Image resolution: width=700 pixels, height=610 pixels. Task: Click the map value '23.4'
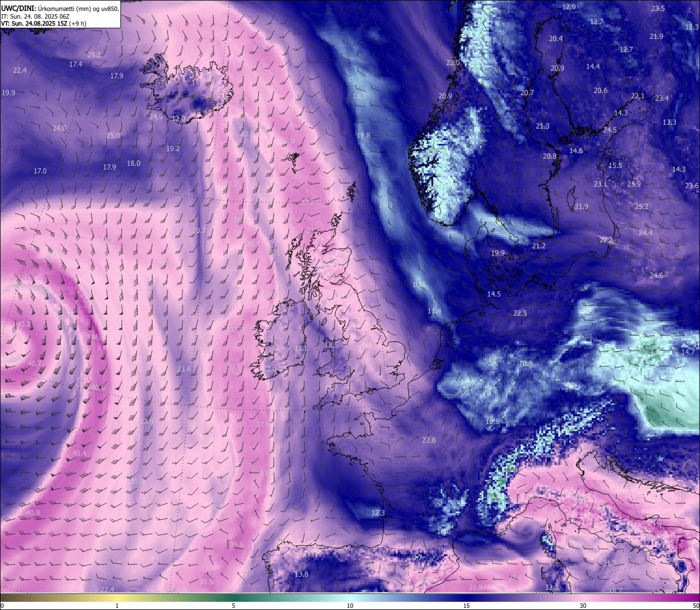pos(662,98)
